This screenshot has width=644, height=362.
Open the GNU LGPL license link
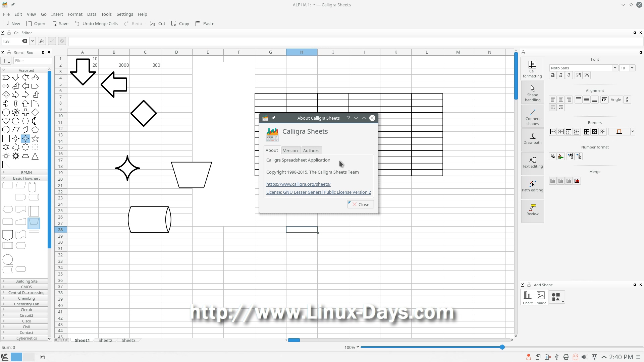point(319,192)
